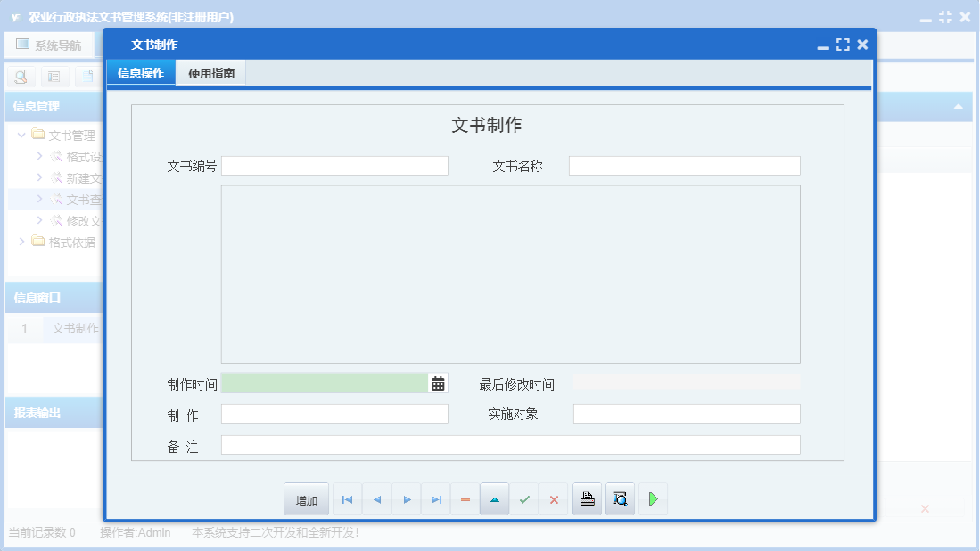Open the 系统导航 menu

pos(49,44)
